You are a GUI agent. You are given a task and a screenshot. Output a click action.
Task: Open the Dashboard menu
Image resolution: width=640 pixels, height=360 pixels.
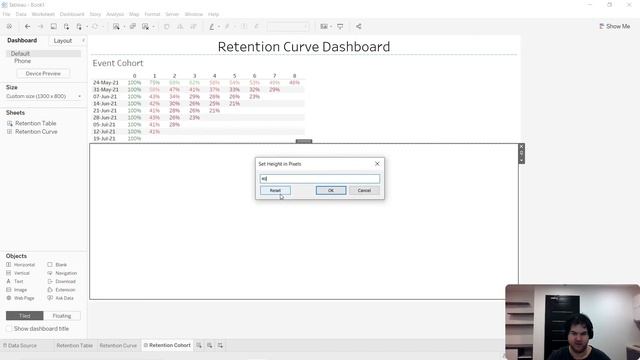click(72, 14)
